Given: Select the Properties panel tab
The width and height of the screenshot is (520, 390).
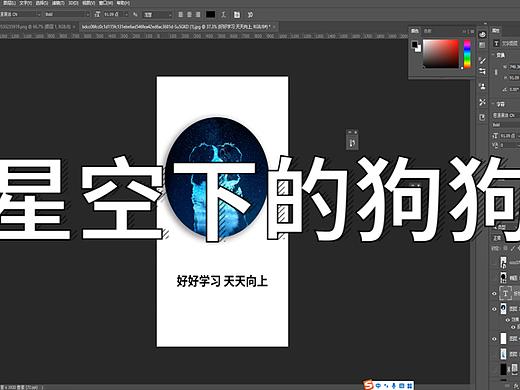Looking at the screenshot, I should [x=496, y=31].
